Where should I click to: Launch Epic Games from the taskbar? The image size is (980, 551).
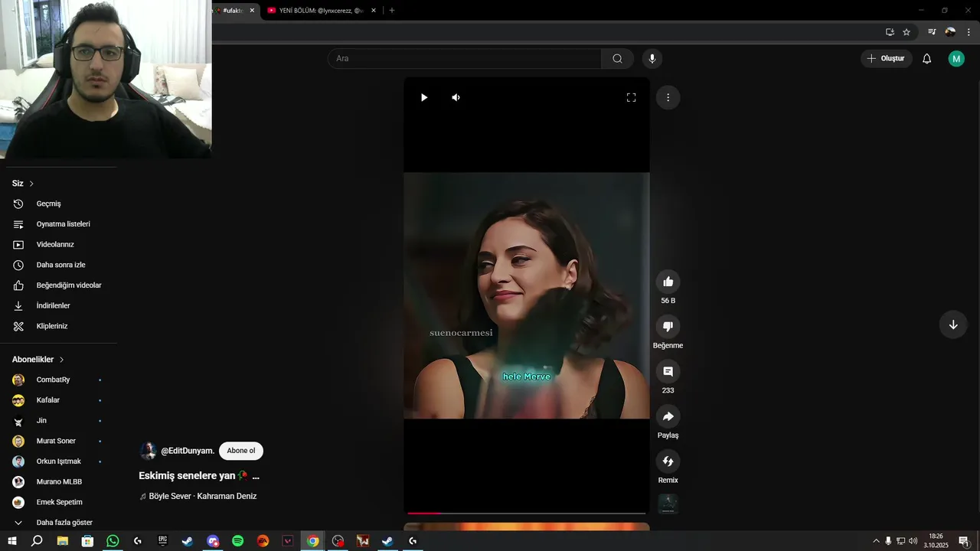point(162,541)
